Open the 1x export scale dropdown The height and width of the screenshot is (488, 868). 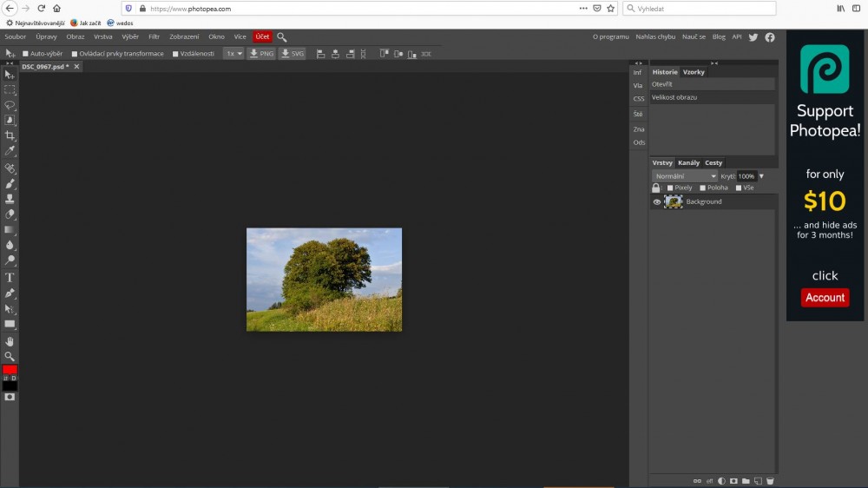(x=233, y=54)
